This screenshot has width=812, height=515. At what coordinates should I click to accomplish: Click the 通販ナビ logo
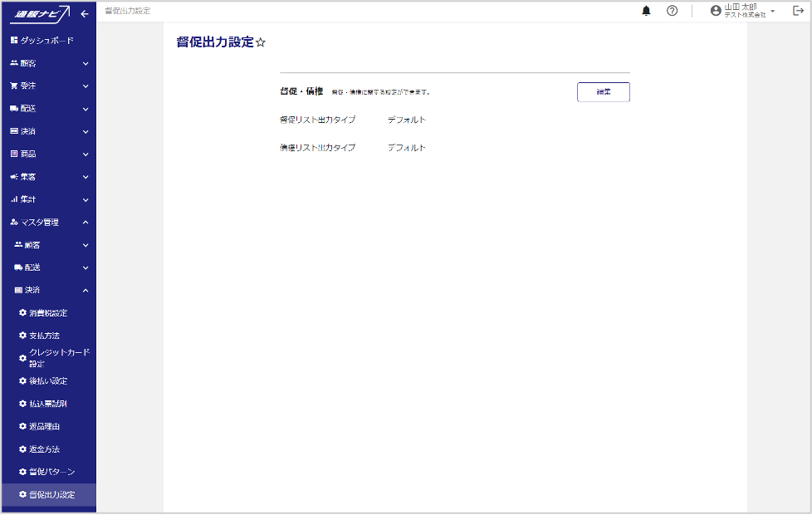pyautogui.click(x=42, y=14)
